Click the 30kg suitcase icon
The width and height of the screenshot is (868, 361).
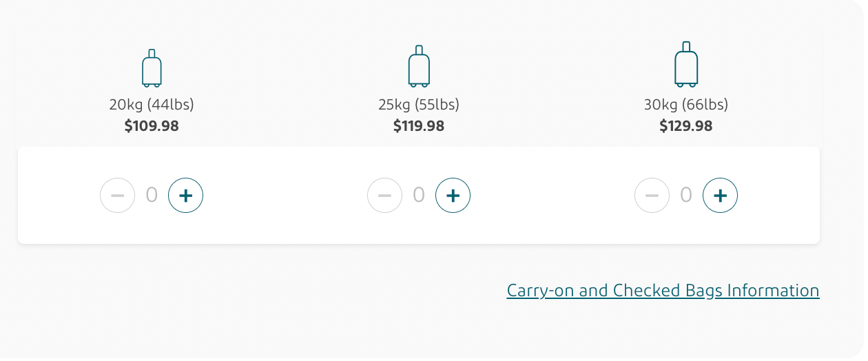tap(686, 65)
